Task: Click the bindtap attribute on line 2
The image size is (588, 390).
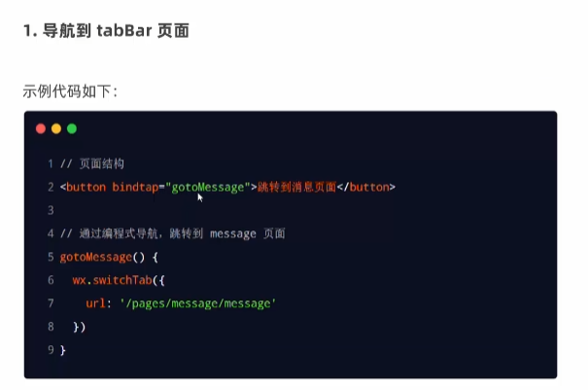Action: click(x=135, y=187)
